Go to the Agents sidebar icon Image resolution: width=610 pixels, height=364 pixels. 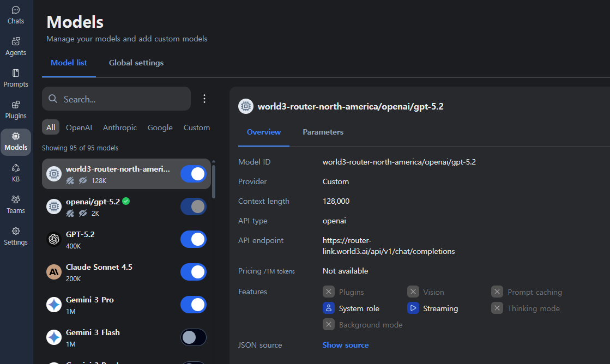click(x=16, y=46)
